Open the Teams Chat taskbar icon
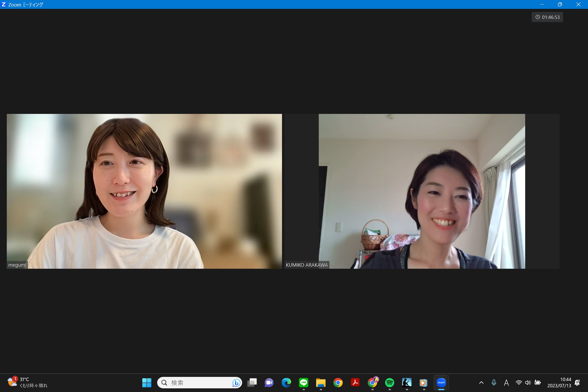The height and width of the screenshot is (392, 588). [269, 383]
